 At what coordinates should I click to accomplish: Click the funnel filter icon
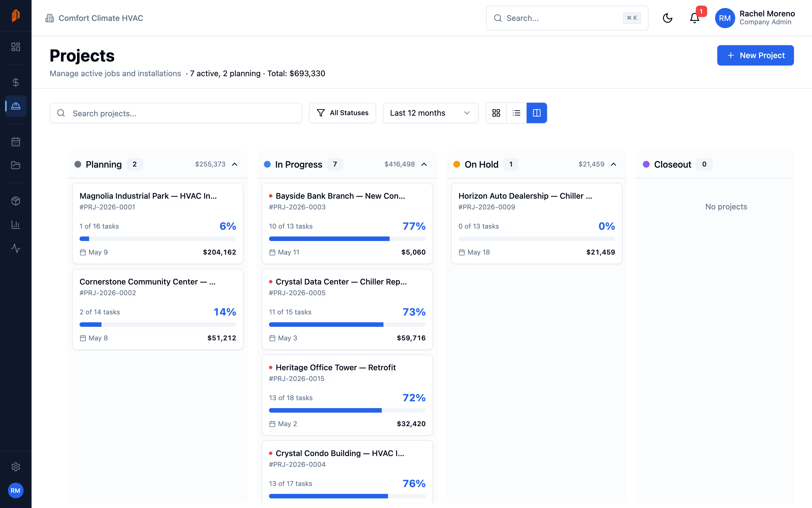(321, 113)
